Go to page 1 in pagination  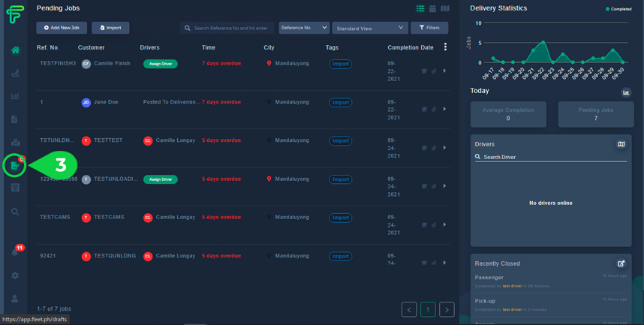[x=428, y=309]
